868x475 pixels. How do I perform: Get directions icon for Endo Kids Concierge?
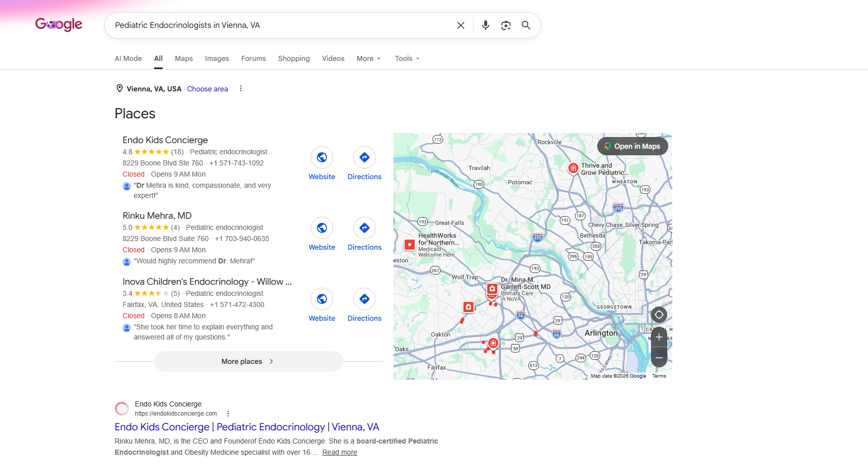coord(365,157)
